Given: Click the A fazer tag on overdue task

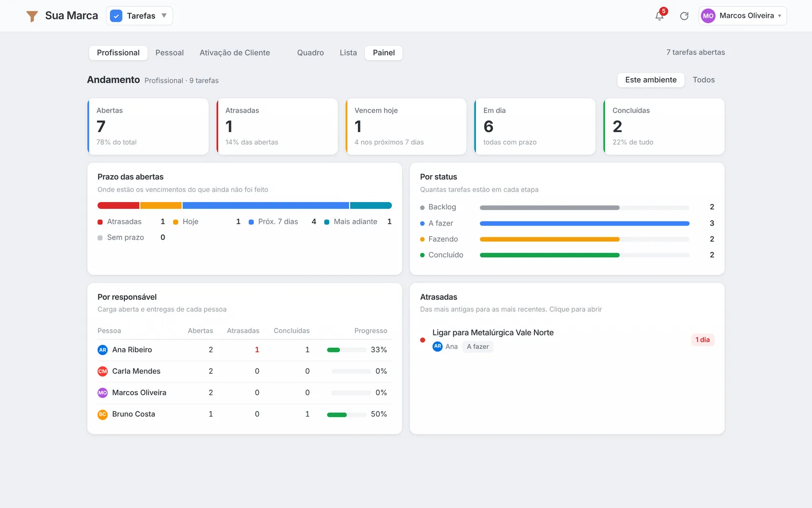Looking at the screenshot, I should (x=478, y=347).
